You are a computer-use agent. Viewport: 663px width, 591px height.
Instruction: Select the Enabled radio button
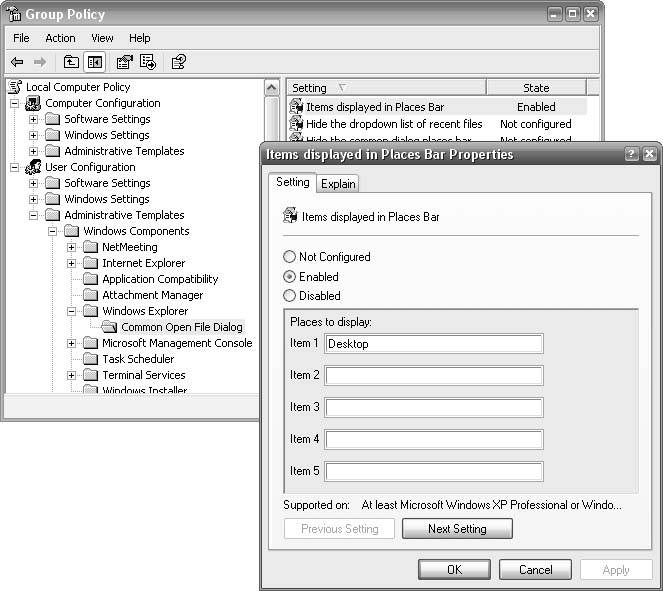coord(290,276)
